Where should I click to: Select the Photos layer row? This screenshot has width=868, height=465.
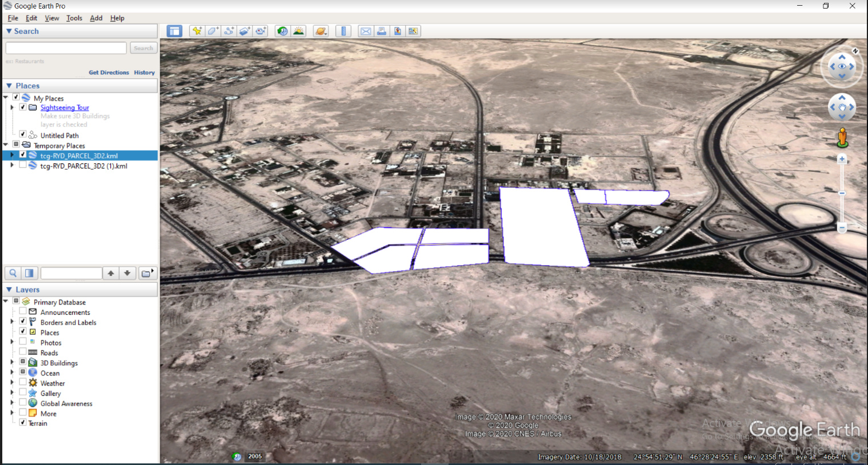(51, 343)
